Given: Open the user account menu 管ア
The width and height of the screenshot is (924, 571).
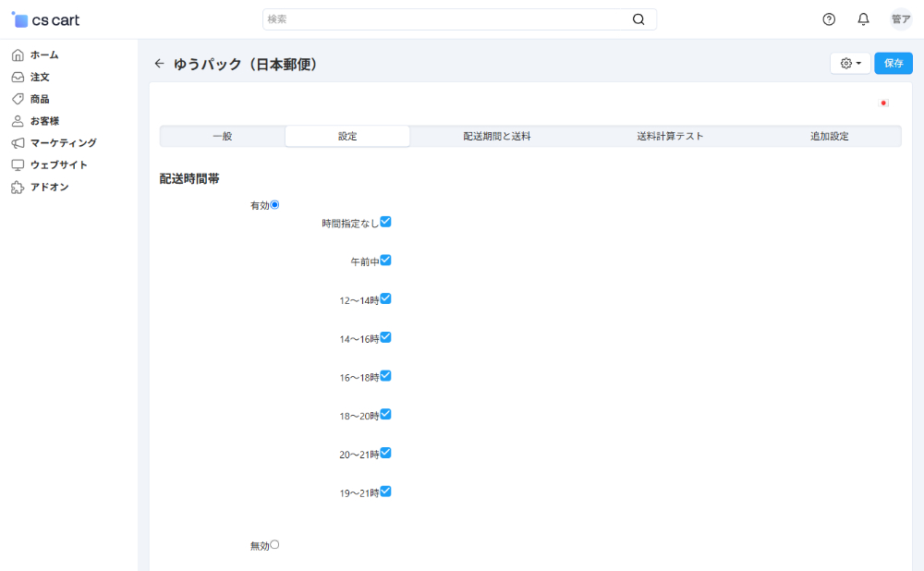Looking at the screenshot, I should pos(900,19).
